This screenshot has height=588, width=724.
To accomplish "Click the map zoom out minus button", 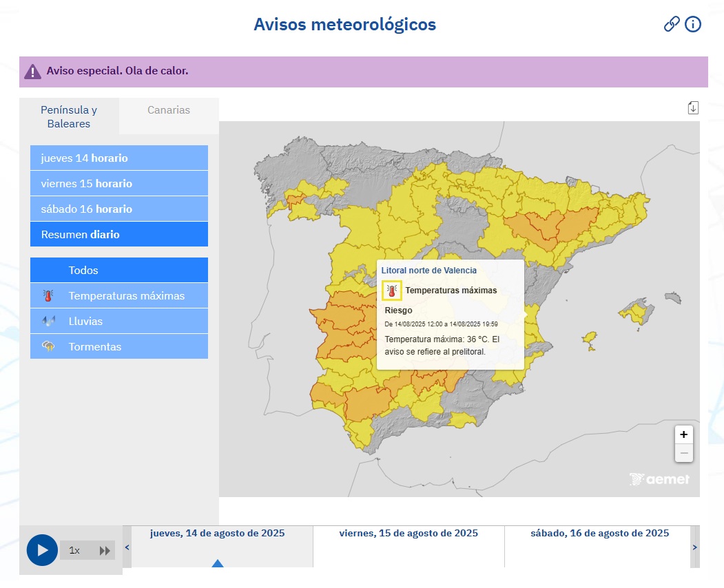I will point(683,453).
